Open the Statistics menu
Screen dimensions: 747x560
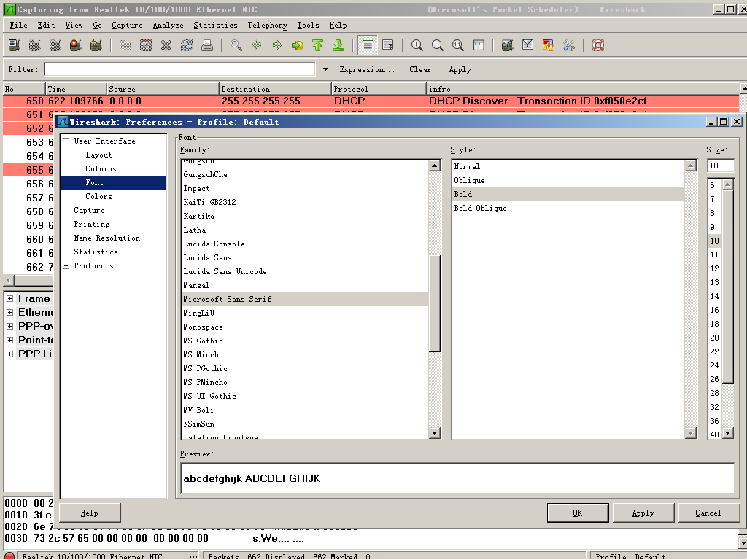click(215, 25)
